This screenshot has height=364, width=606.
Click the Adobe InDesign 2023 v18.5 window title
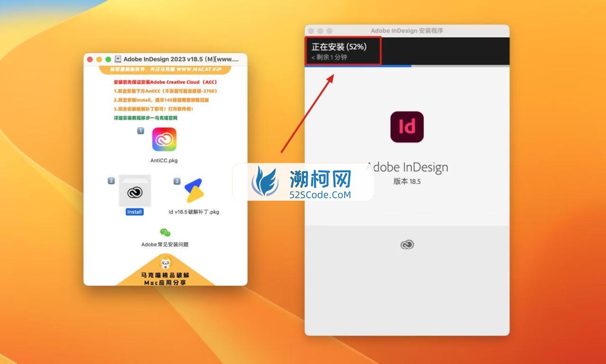[x=181, y=59]
